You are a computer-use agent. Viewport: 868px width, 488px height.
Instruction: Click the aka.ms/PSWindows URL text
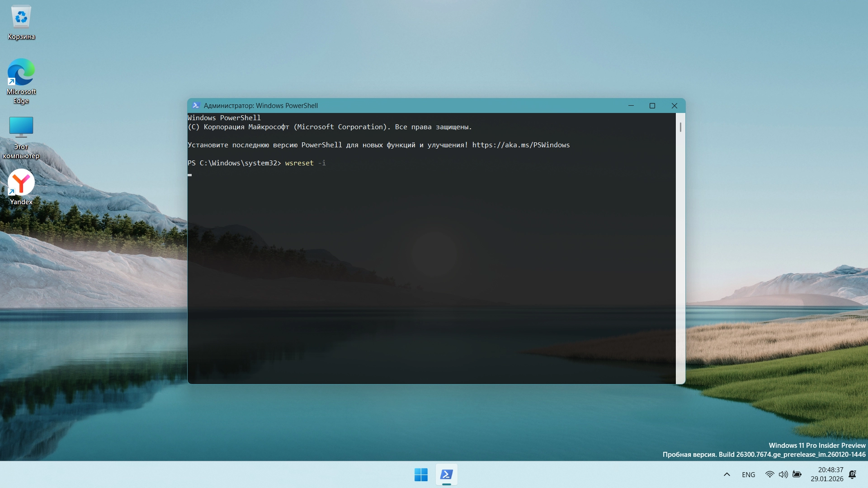coord(521,145)
